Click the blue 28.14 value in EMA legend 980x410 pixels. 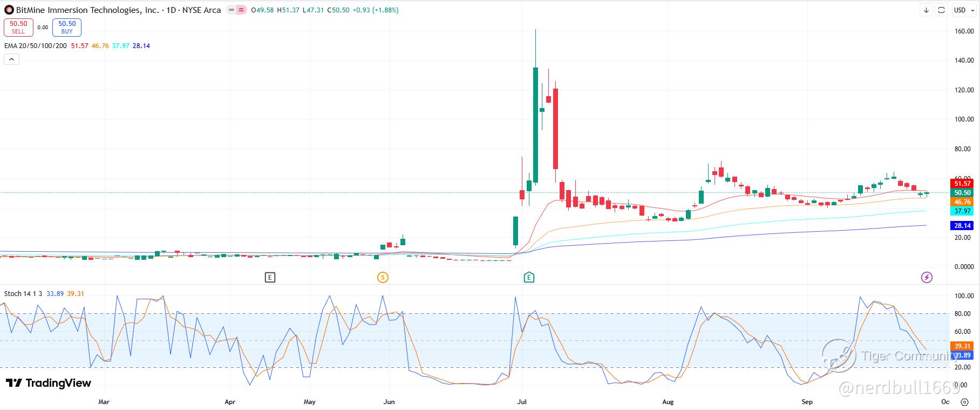141,46
